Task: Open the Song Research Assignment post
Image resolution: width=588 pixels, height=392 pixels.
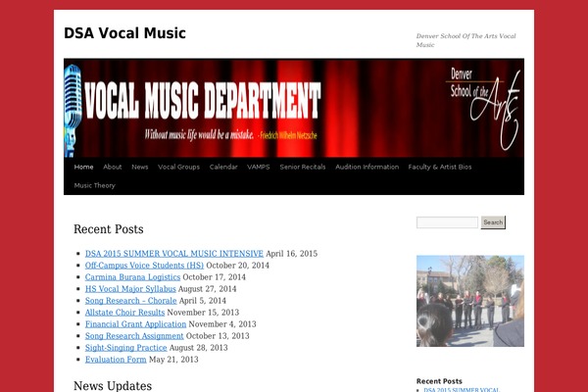Action: click(x=134, y=336)
